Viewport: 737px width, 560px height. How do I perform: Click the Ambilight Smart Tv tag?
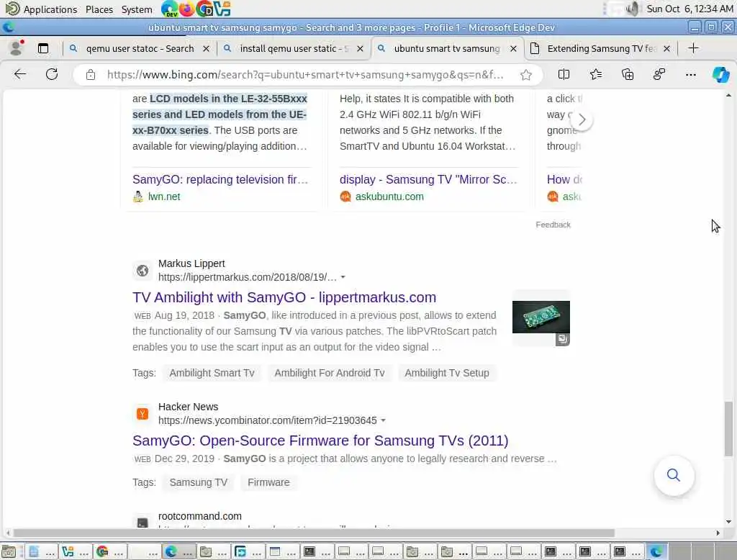[212, 373]
